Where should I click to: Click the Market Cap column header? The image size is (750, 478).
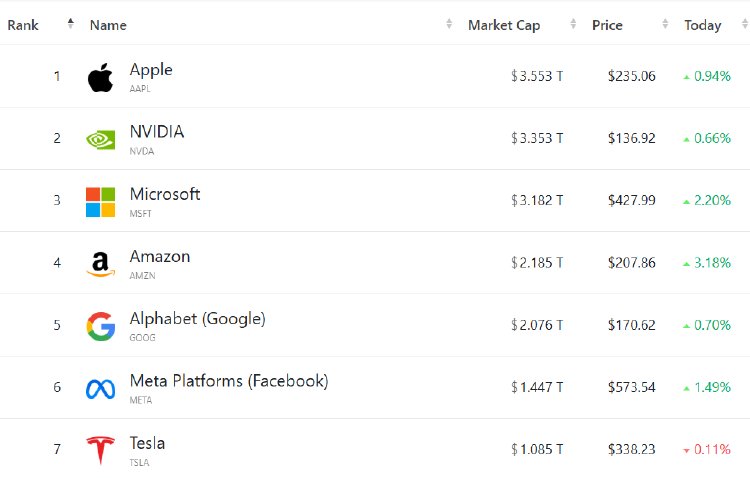[504, 25]
